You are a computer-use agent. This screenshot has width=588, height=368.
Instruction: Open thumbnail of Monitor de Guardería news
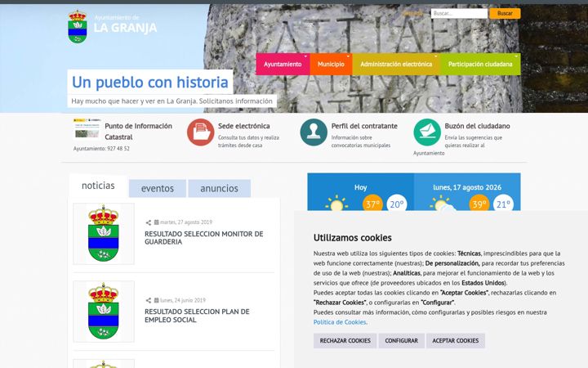(104, 234)
